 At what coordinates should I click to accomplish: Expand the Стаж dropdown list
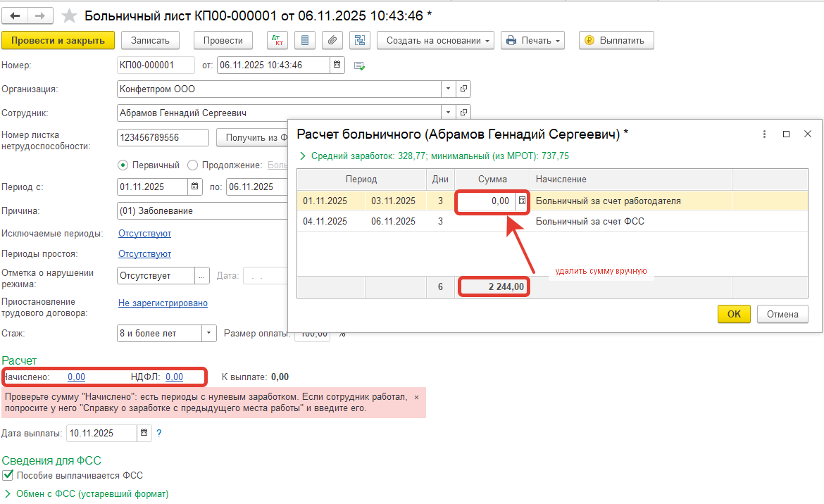pyautogui.click(x=209, y=333)
